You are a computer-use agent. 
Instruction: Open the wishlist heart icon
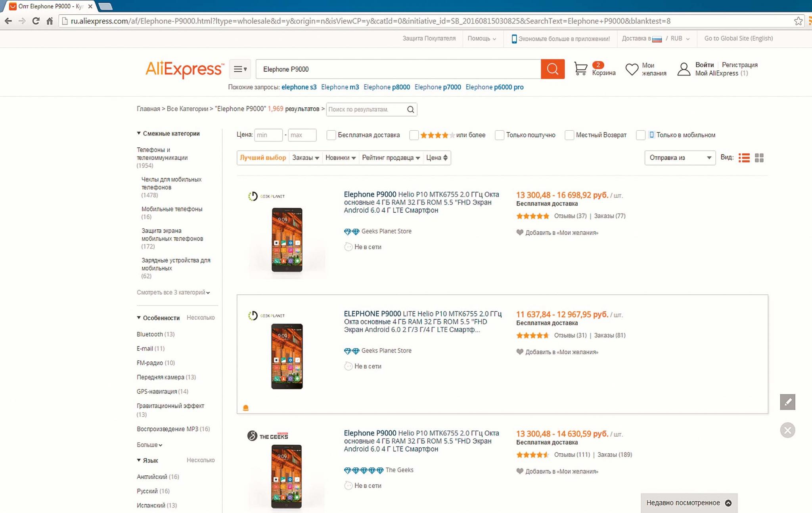[632, 69]
